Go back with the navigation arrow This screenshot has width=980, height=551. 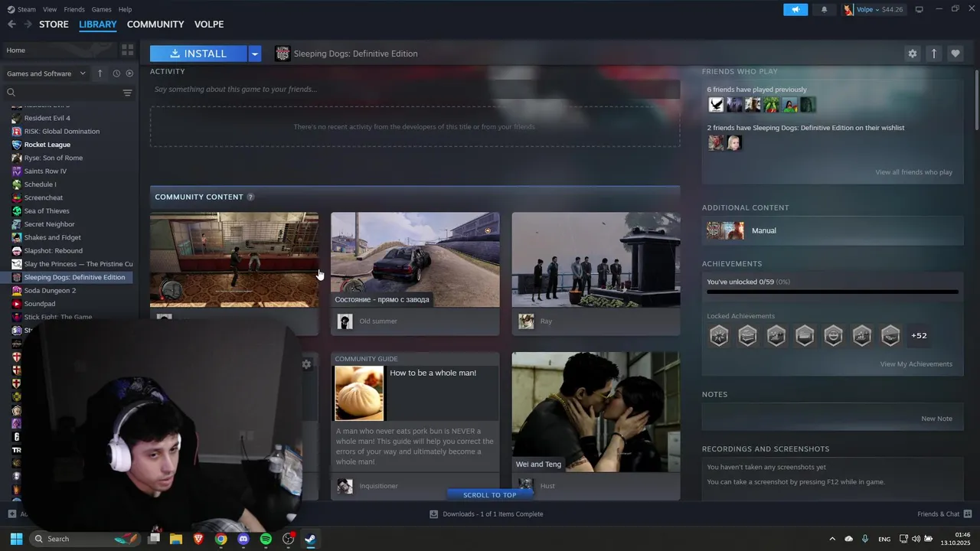(11, 24)
